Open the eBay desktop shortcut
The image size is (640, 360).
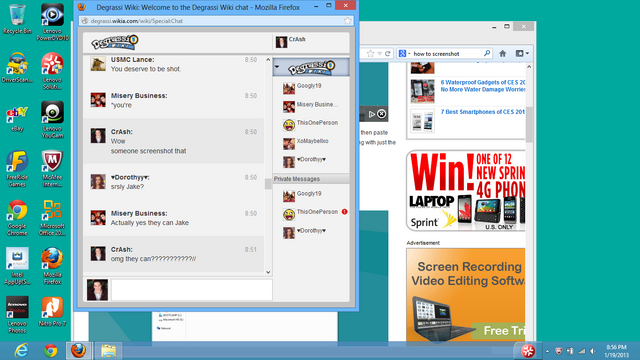pos(17,118)
